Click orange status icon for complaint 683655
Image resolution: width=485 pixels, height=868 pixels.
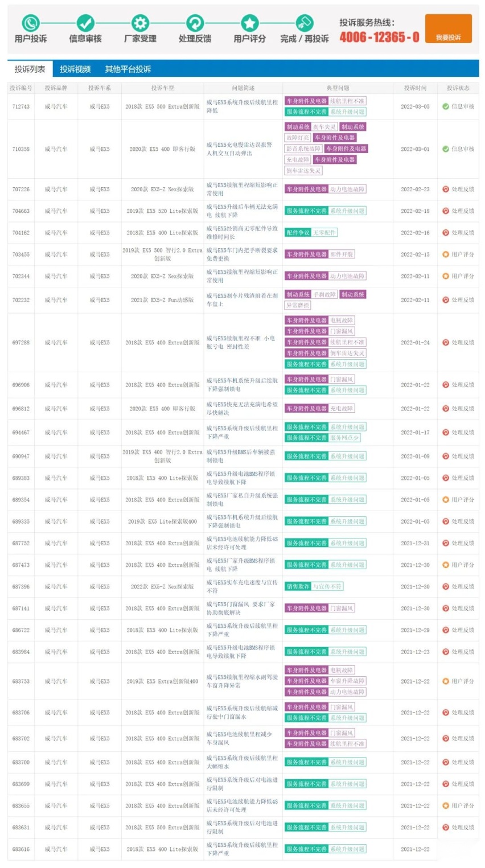coord(446,806)
